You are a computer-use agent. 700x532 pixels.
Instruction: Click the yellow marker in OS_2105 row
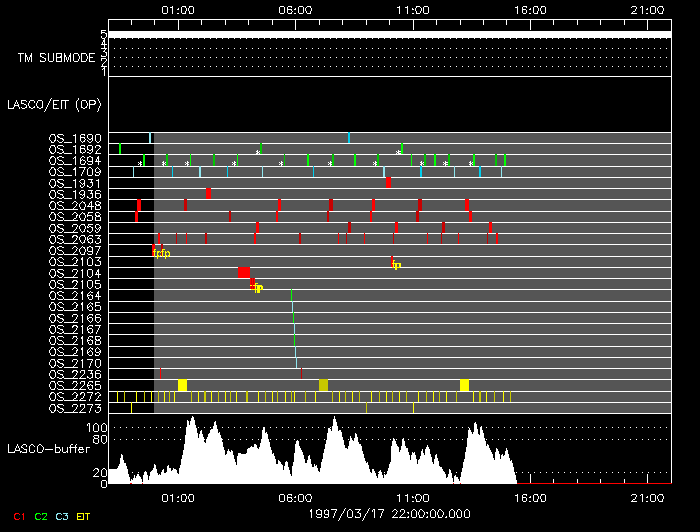click(x=259, y=288)
